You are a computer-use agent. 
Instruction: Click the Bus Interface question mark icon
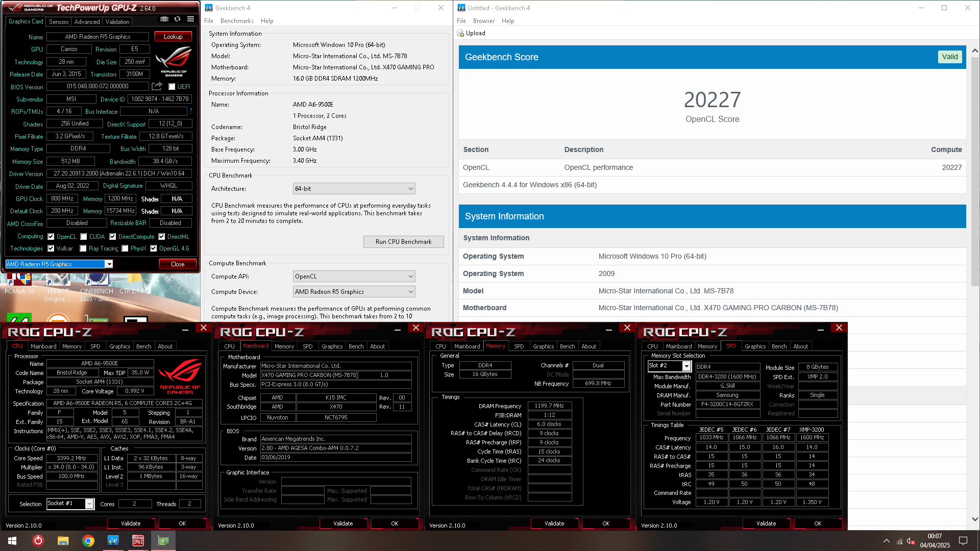[x=190, y=111]
